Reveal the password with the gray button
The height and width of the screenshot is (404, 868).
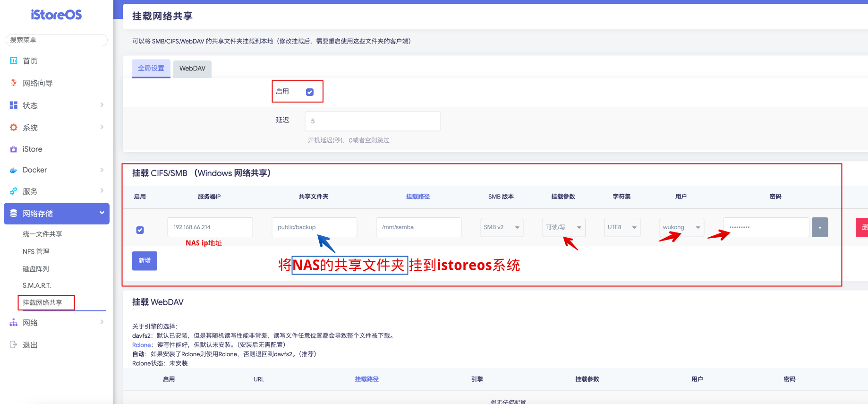pos(820,227)
